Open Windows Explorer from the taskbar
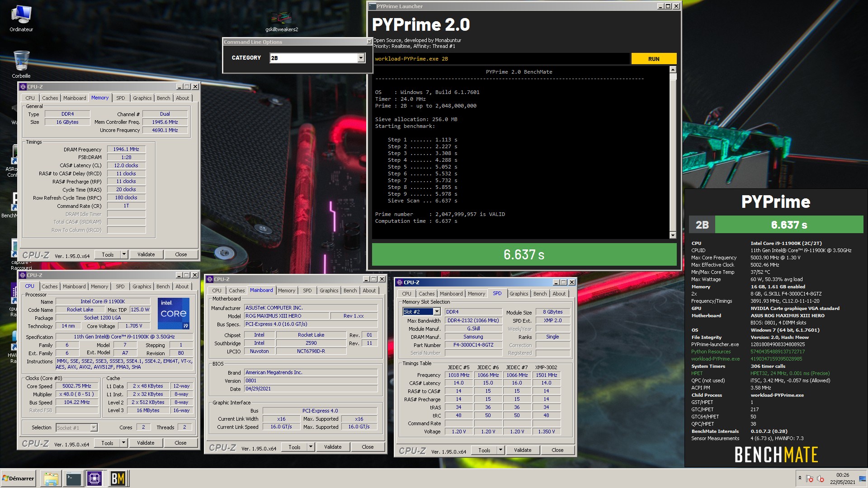 (51, 479)
